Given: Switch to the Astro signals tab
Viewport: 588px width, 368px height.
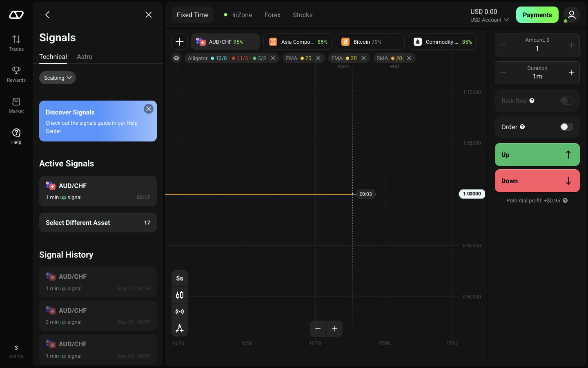Looking at the screenshot, I should coord(85,56).
